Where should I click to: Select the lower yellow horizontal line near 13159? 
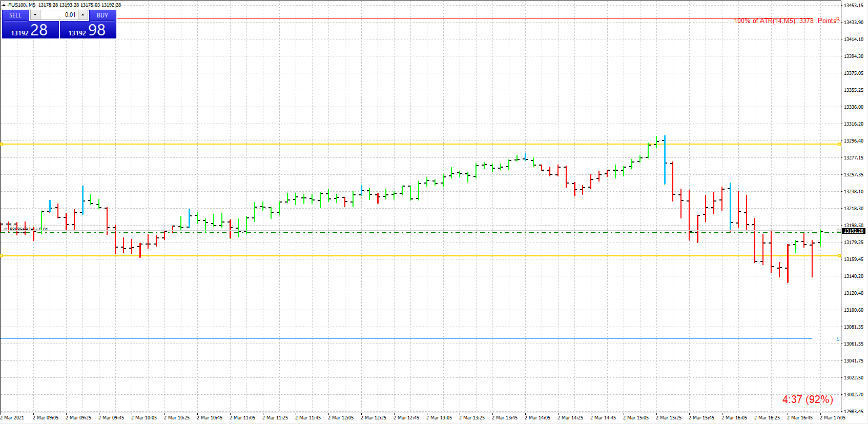(420, 256)
